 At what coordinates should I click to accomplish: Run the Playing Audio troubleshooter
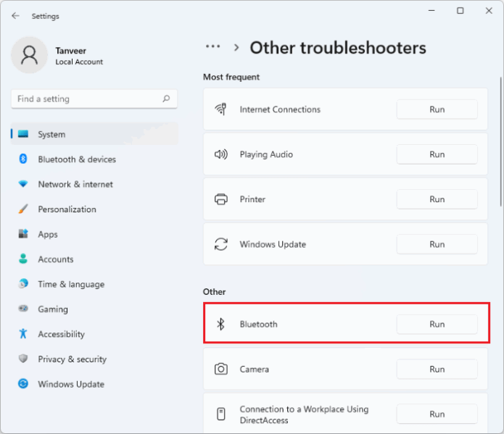[437, 154]
